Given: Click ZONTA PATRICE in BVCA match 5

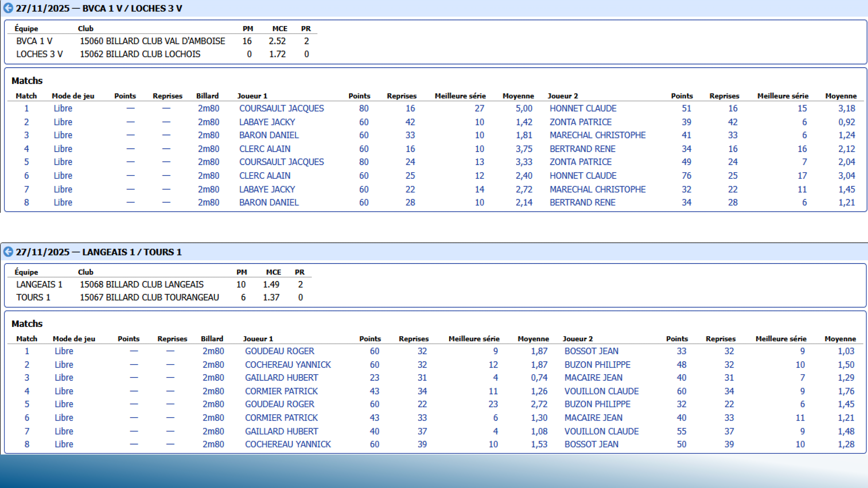Looking at the screenshot, I should pyautogui.click(x=580, y=162).
